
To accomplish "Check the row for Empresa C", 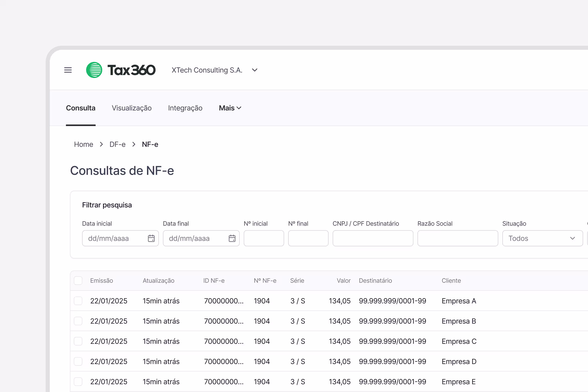I will point(78,341).
